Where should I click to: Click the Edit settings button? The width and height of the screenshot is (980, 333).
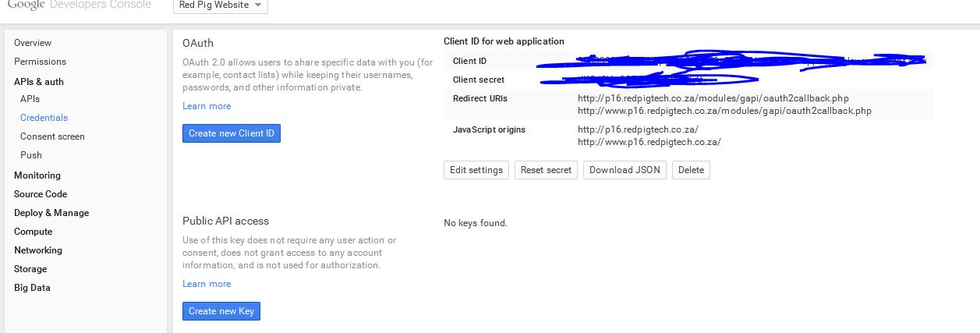(476, 170)
